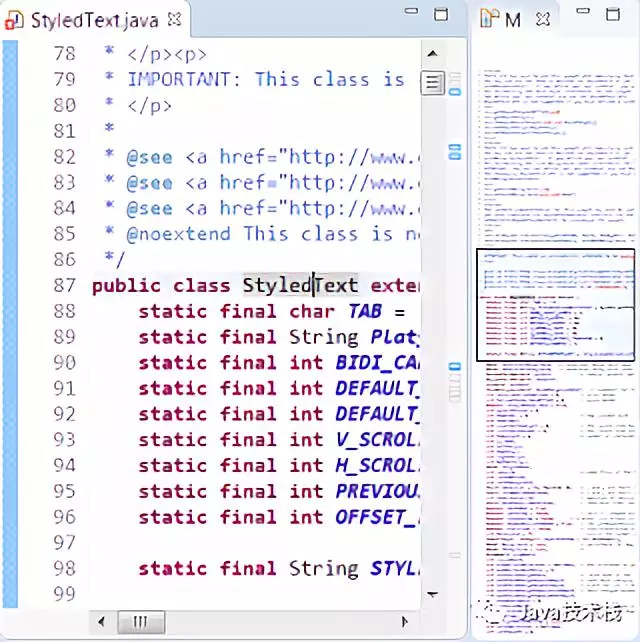
Task: Click the constant V_SCROL on line 93
Action: pos(378,440)
